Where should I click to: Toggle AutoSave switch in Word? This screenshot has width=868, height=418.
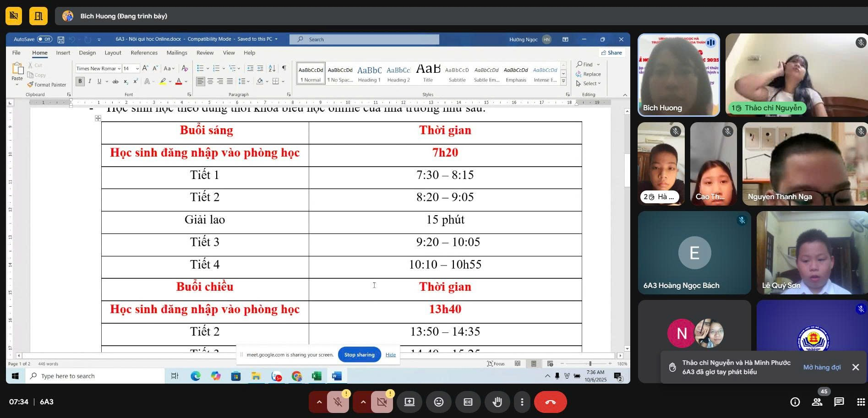click(x=44, y=39)
